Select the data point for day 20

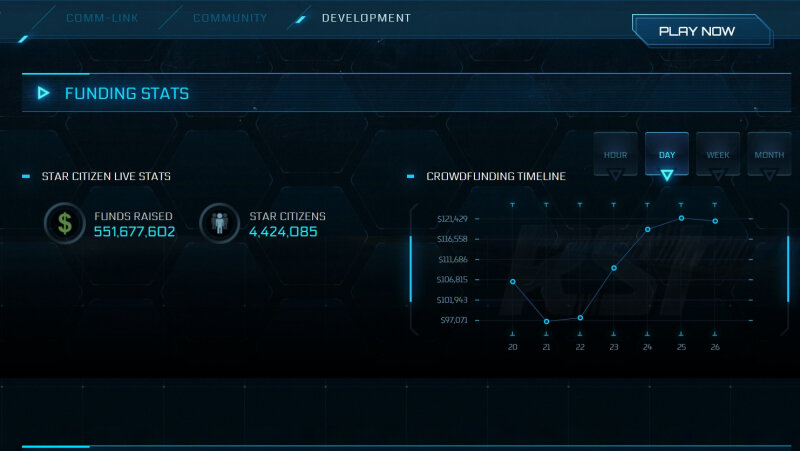click(513, 282)
